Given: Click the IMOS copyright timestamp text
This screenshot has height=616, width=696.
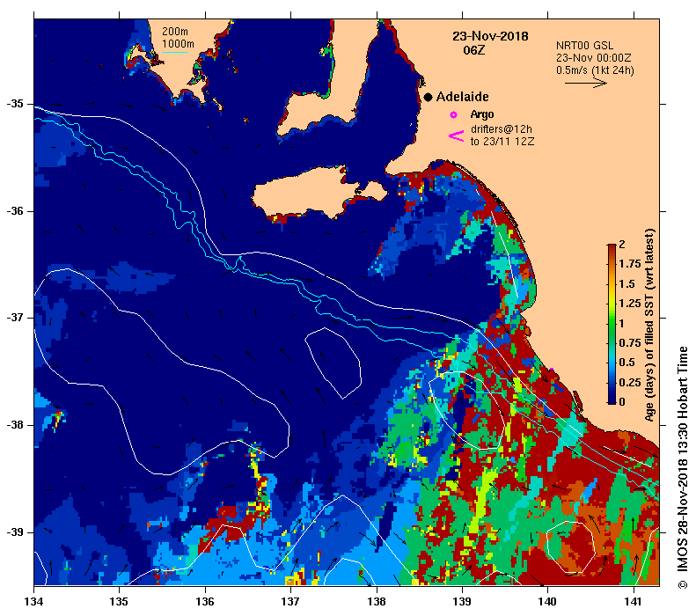Looking at the screenshot, I should (x=682, y=468).
